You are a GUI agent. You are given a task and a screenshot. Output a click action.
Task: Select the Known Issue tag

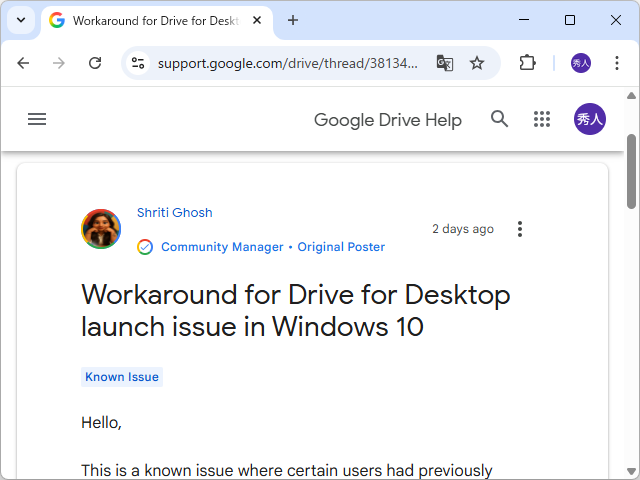click(x=122, y=377)
